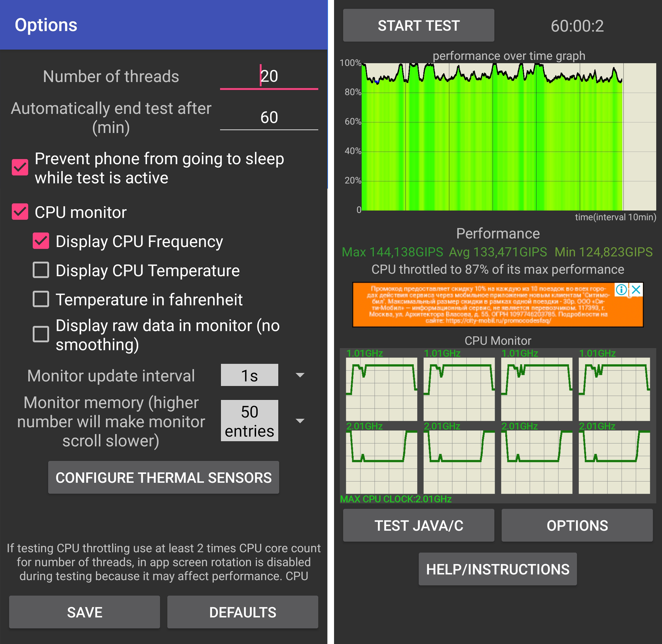This screenshot has width=662, height=644.
Task: Check Display raw data in monitor
Action: click(41, 334)
